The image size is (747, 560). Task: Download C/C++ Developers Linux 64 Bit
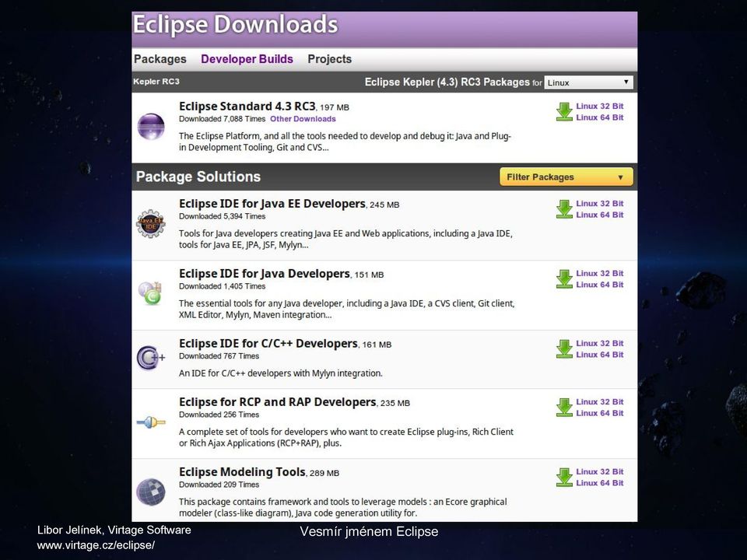click(600, 355)
